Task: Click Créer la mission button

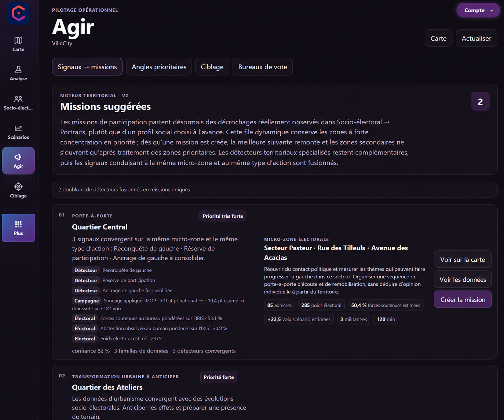Action: point(463,300)
